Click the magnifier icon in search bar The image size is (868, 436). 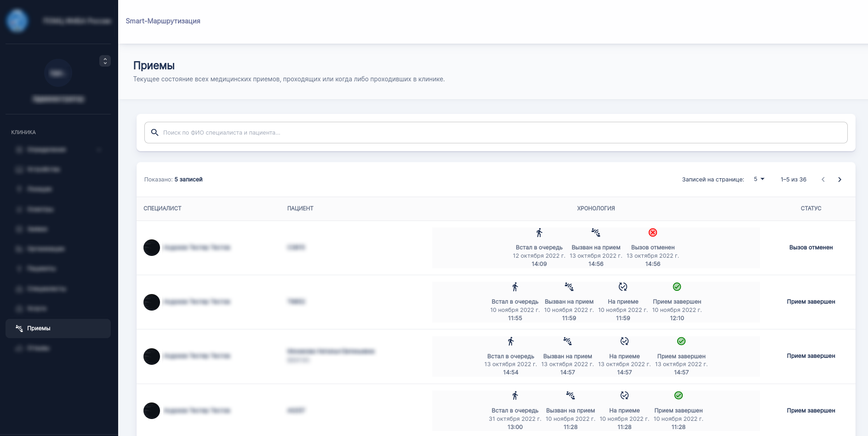pos(155,132)
